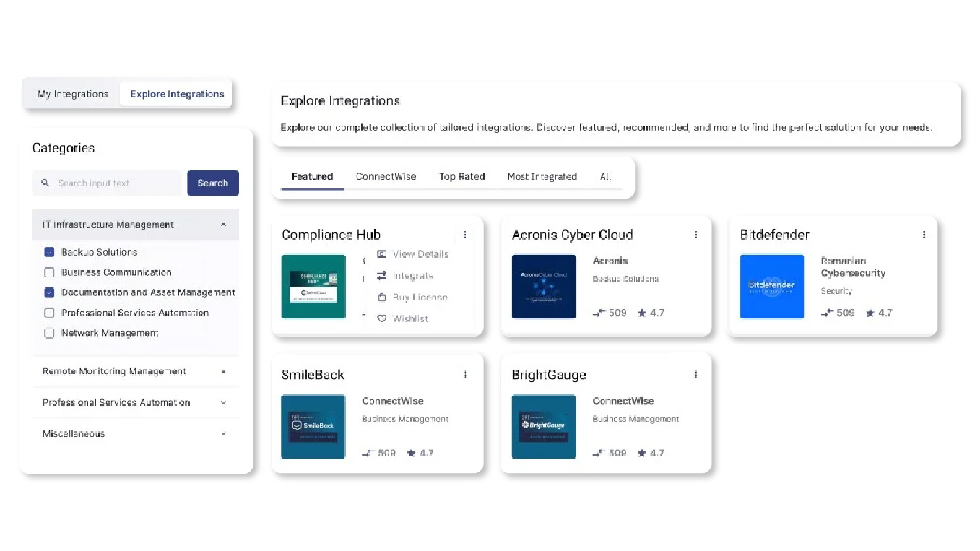The height and width of the screenshot is (551, 980).
Task: Expand the Remote Monitoring Management category
Action: [x=223, y=371]
